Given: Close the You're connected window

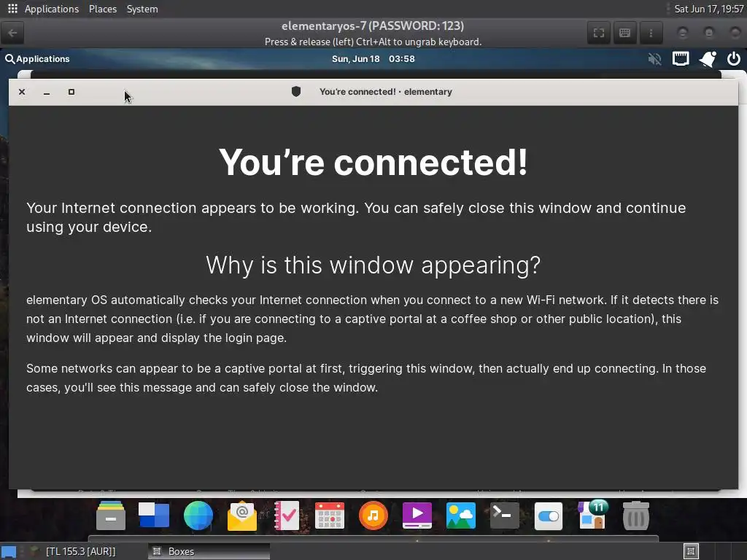Looking at the screenshot, I should (x=22, y=92).
